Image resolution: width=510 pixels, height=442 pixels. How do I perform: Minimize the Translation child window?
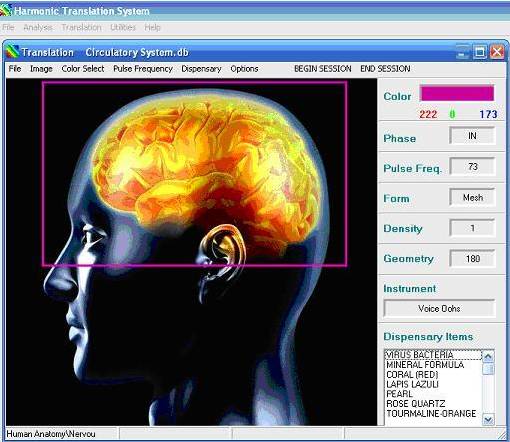[x=463, y=52]
